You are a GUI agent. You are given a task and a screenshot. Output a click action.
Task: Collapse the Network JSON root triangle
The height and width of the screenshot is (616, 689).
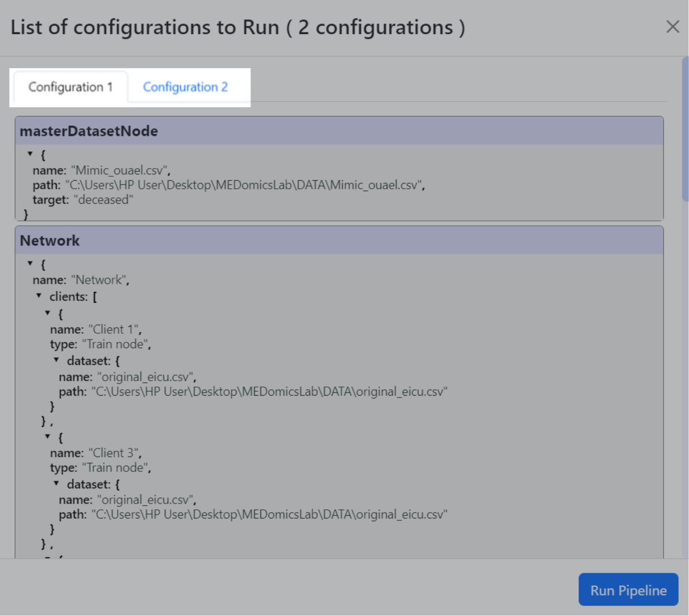click(30, 263)
